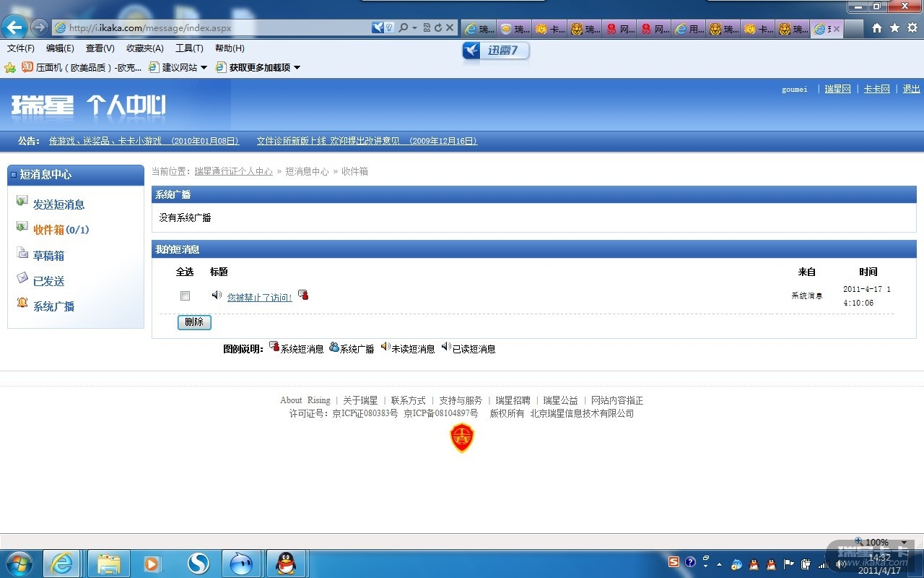The height and width of the screenshot is (578, 924).
Task: Switch to the first browser tab
Action: pos(479,29)
